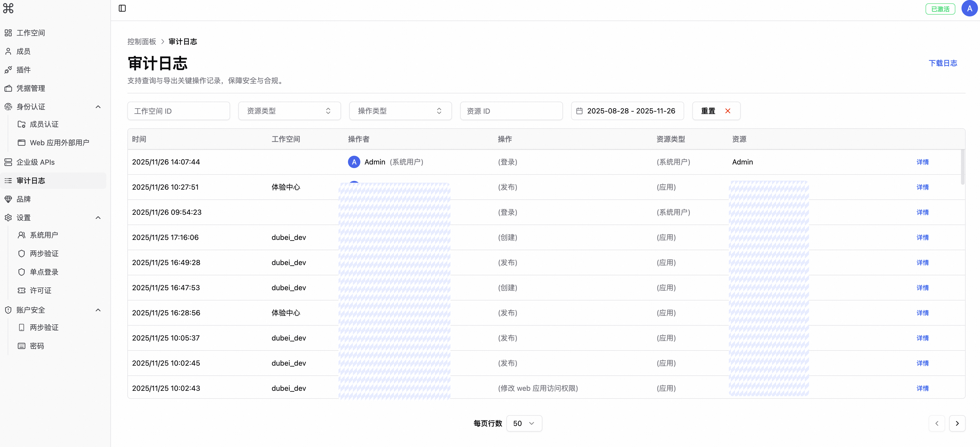Image resolution: width=980 pixels, height=447 pixels.
Task: Go to 品牌 branding page
Action: click(24, 199)
